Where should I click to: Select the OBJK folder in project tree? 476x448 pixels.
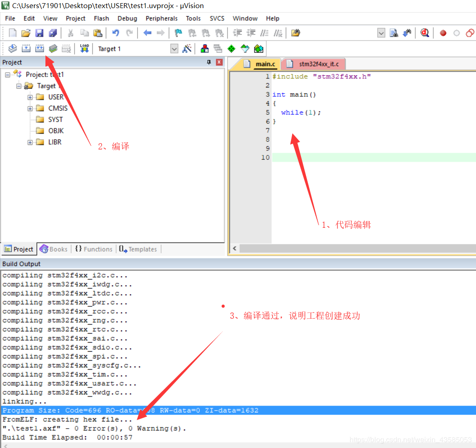56,131
